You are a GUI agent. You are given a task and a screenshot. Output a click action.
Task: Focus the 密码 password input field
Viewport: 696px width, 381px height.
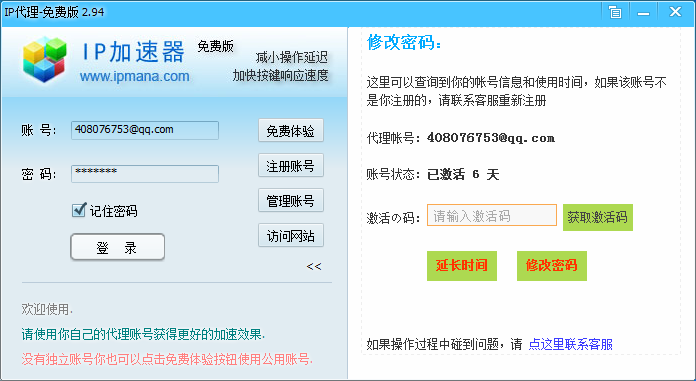pyautogui.click(x=145, y=174)
